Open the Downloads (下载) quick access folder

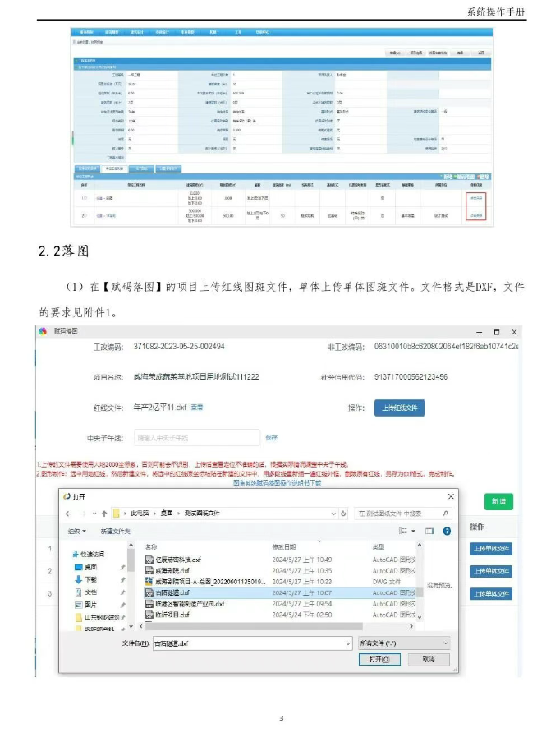pyautogui.click(x=90, y=579)
